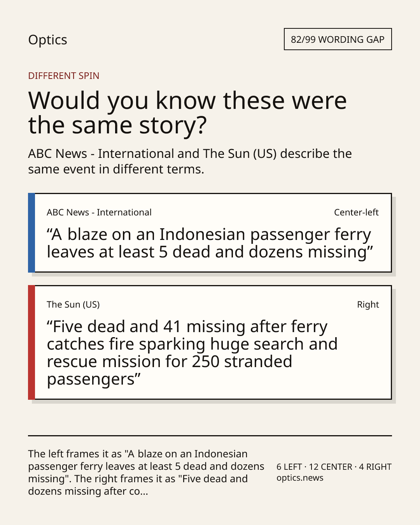Click the horizontal divider above the footer
Screen dimensions: 420x525
coord(210,436)
